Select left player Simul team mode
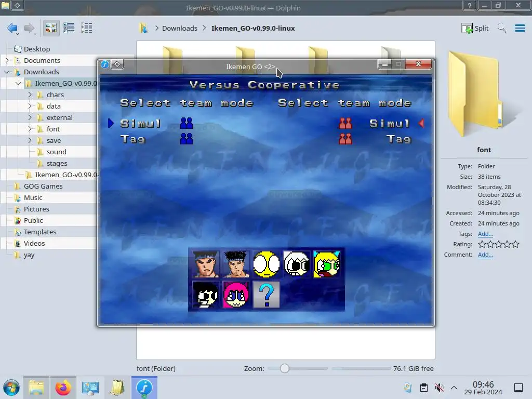This screenshot has width=532, height=399. click(140, 124)
